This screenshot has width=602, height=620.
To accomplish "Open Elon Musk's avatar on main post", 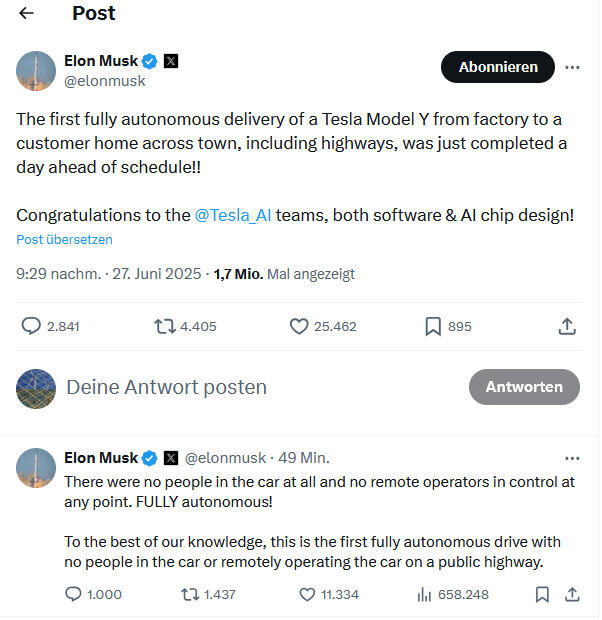I will (36, 70).
